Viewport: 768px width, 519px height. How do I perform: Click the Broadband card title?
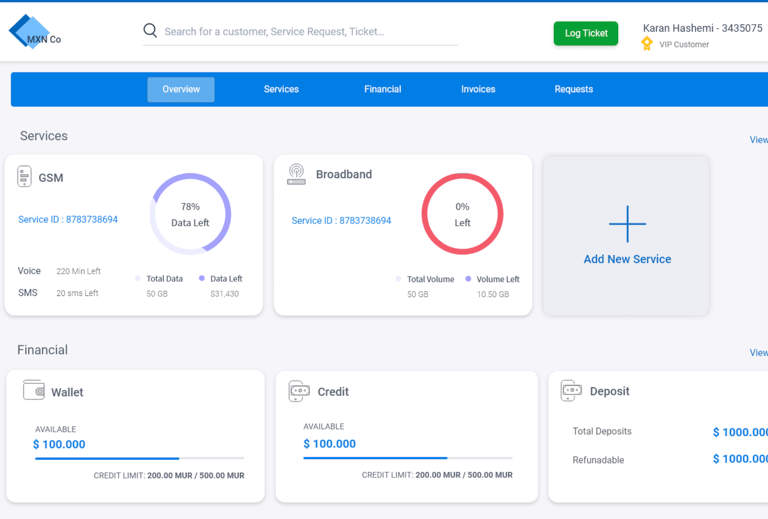point(344,174)
